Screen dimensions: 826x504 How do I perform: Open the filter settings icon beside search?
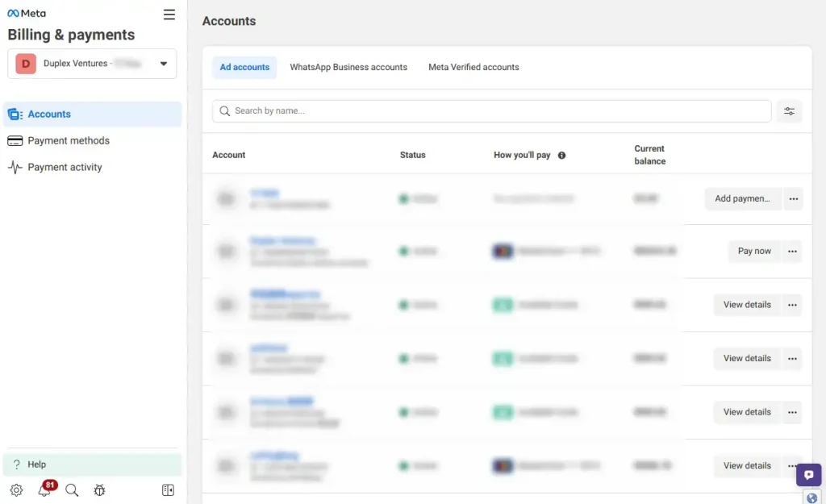789,111
